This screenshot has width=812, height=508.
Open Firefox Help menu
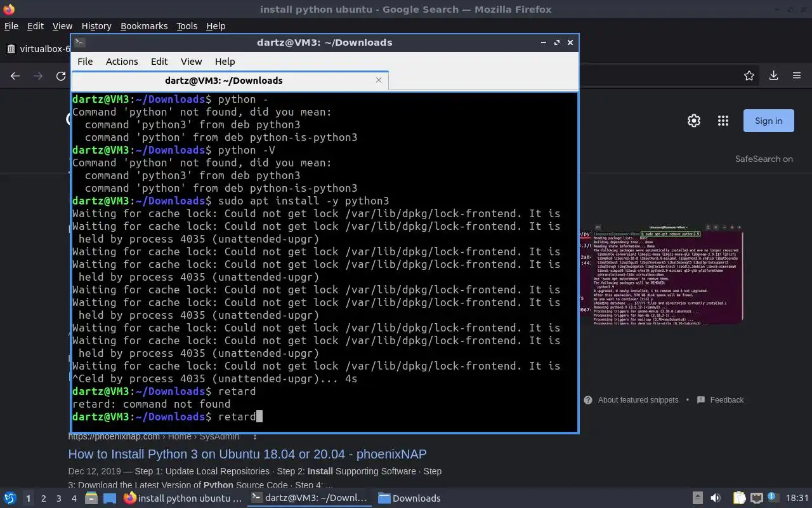[216, 26]
